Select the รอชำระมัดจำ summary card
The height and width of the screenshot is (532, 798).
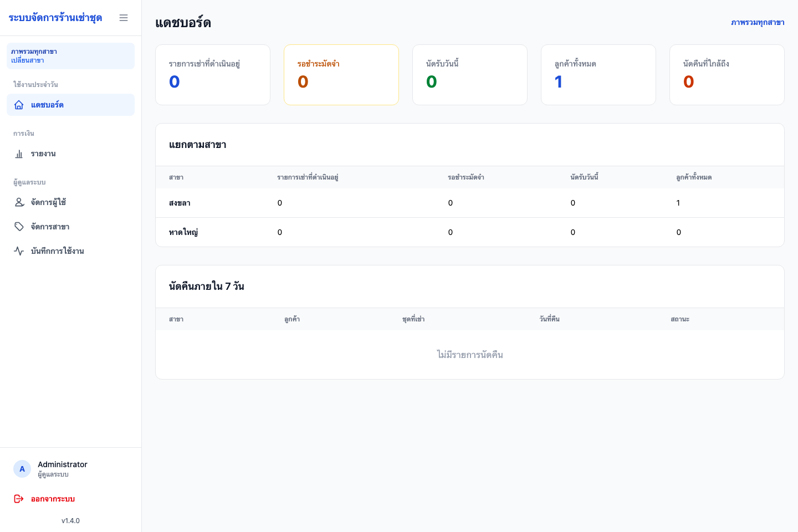341,75
